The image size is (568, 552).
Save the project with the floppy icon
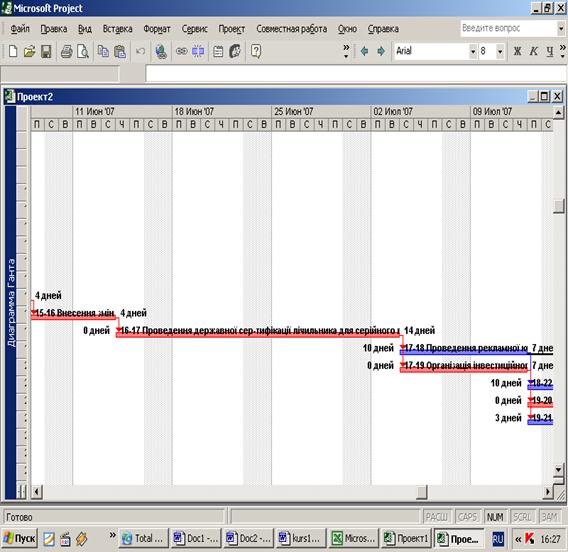pyautogui.click(x=46, y=51)
